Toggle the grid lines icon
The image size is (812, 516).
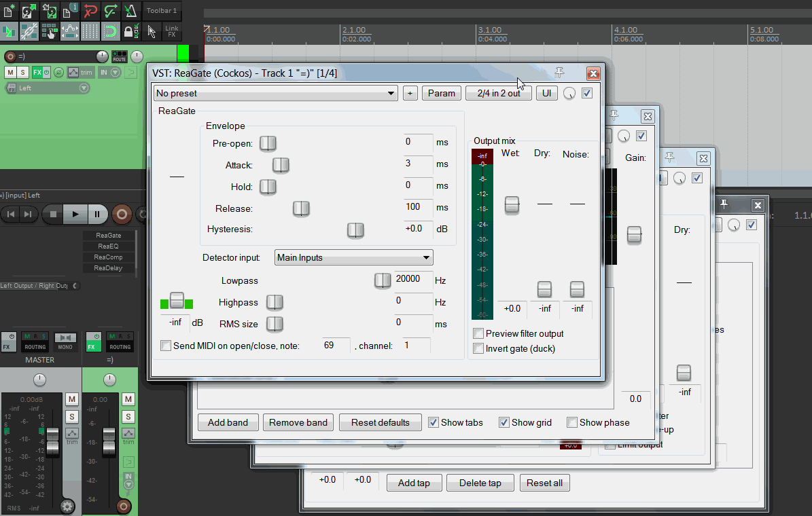click(x=90, y=31)
